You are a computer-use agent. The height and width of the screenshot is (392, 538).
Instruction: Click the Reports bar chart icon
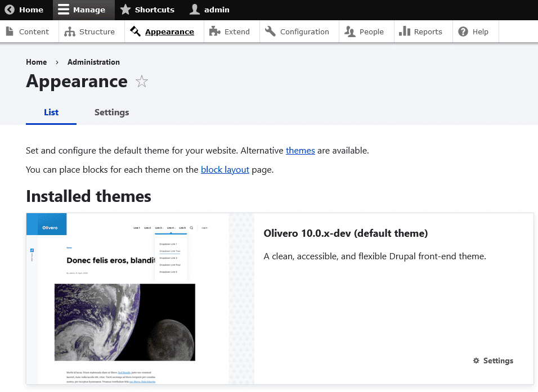click(405, 31)
